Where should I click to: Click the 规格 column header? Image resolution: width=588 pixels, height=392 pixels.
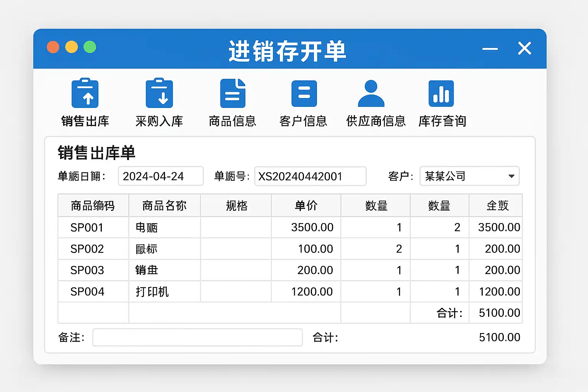pyautogui.click(x=236, y=206)
